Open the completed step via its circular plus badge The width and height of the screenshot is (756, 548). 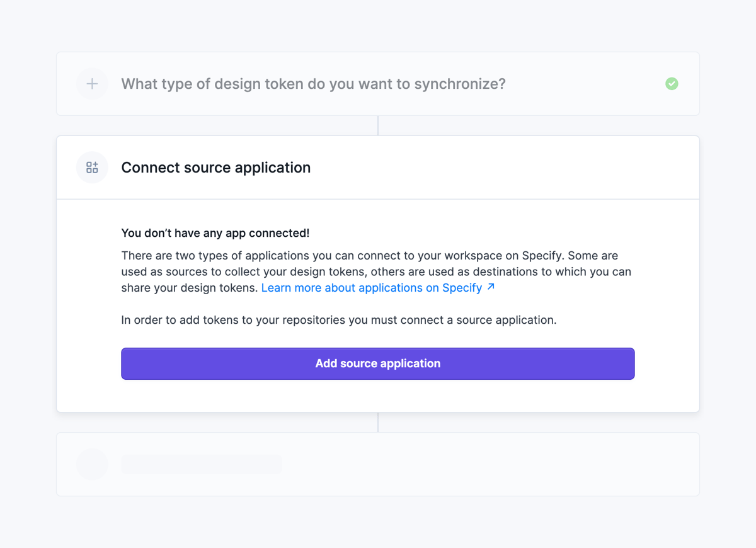(92, 84)
